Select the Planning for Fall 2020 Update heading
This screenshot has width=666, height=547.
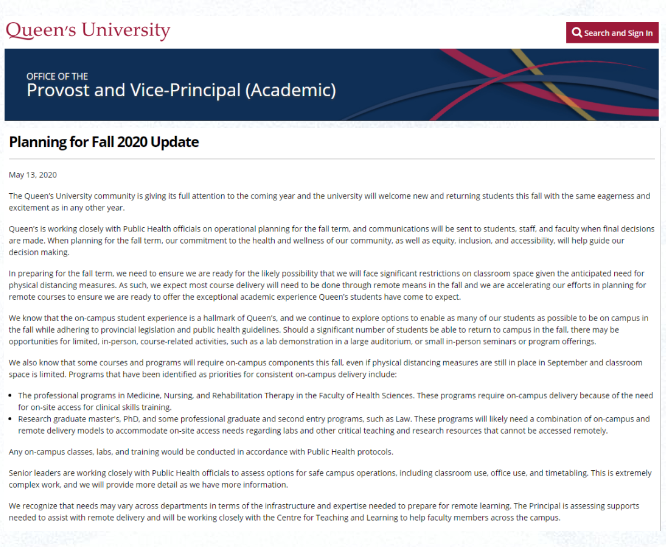(104, 142)
